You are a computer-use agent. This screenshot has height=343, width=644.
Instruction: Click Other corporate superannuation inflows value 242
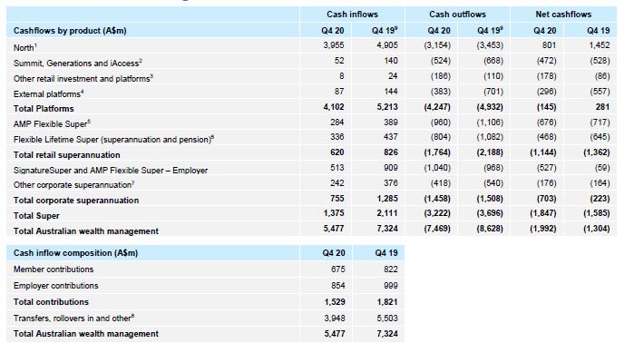[x=337, y=182]
